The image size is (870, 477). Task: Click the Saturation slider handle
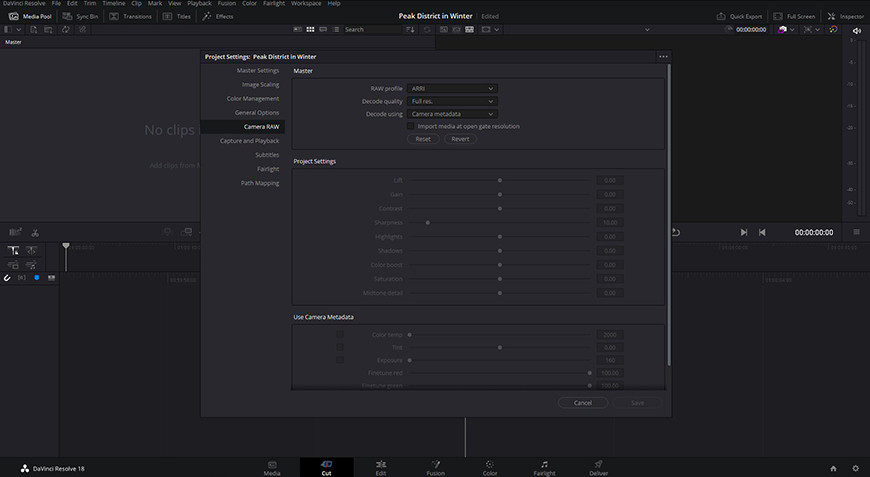[500, 279]
